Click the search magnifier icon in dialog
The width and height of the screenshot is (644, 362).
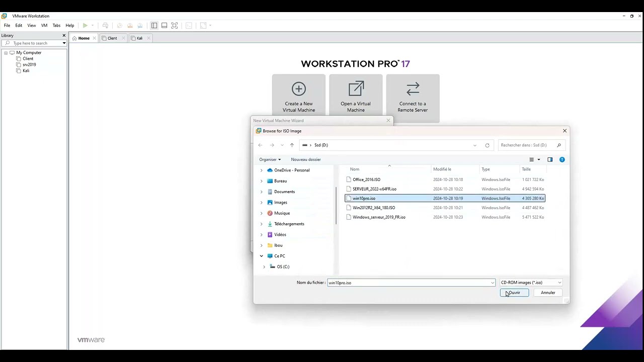559,145
